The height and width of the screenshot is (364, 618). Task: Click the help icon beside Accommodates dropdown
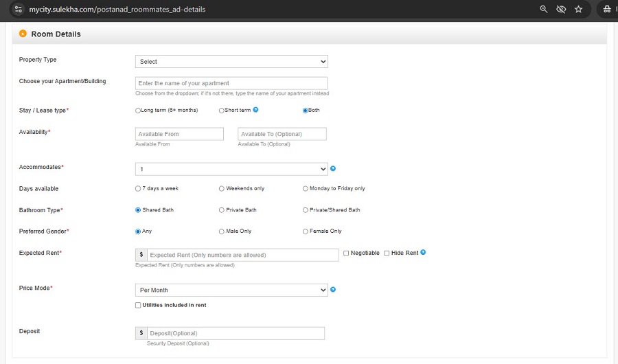pyautogui.click(x=333, y=168)
